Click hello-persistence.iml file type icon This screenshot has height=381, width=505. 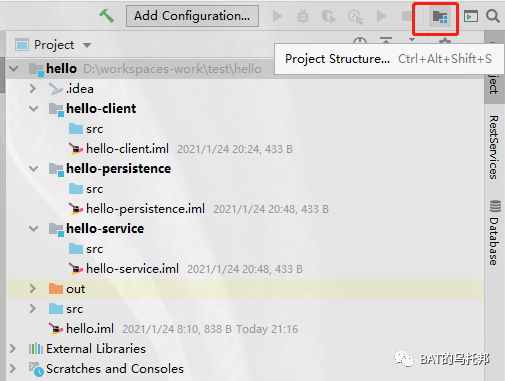click(76, 209)
